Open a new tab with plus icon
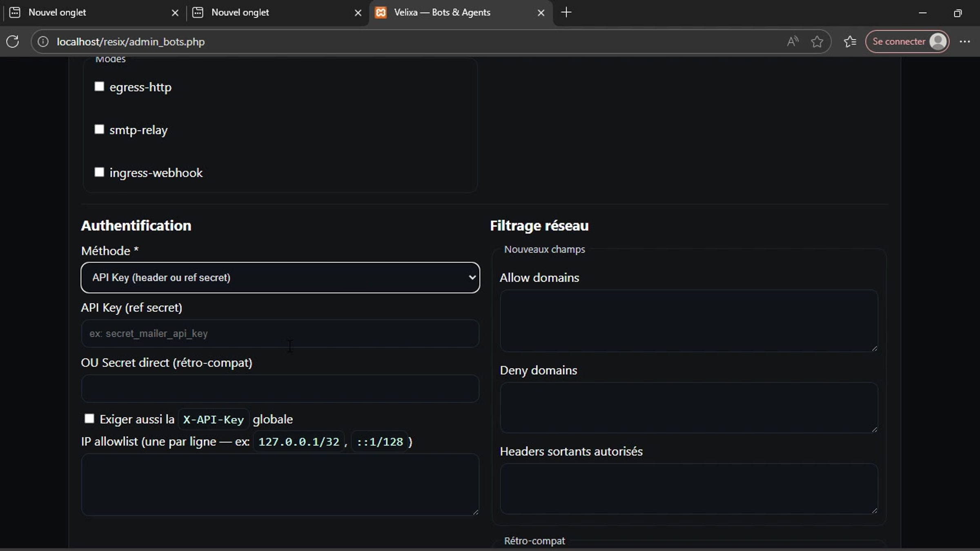Viewport: 980px width, 551px height. (x=566, y=13)
